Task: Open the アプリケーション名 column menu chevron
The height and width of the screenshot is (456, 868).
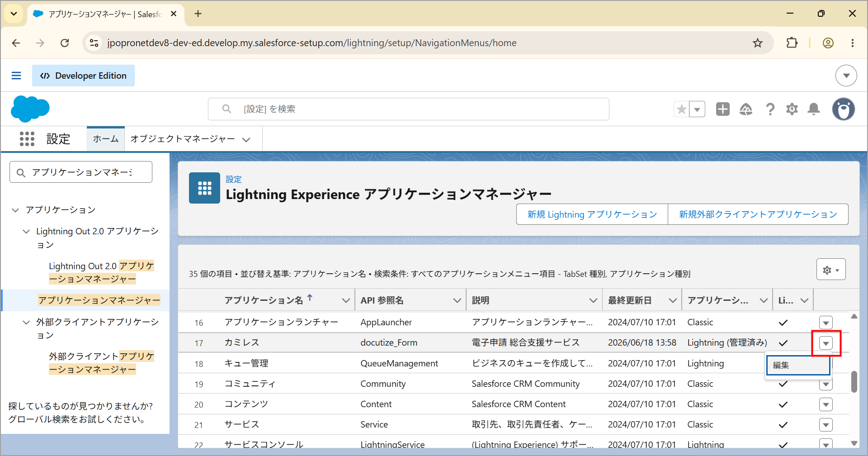Action: [x=346, y=300]
